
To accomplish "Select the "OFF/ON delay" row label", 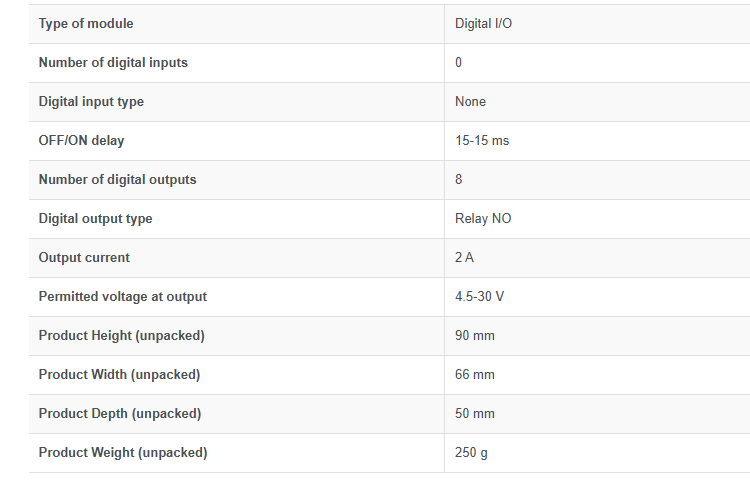I will (x=81, y=140).
